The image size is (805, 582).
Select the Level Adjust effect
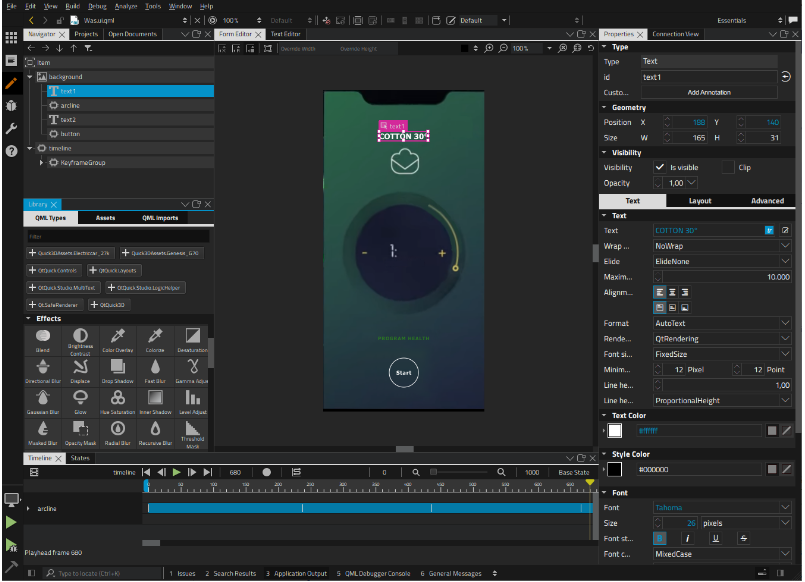[193, 402]
